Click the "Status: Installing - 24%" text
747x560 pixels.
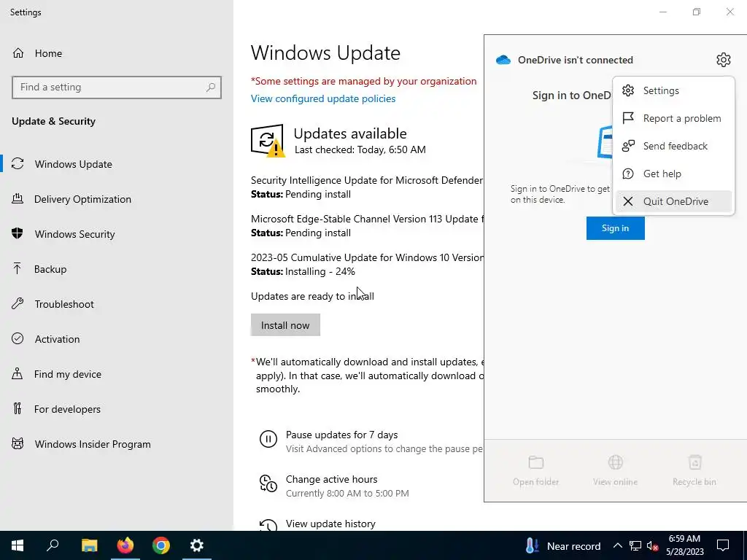(x=303, y=271)
